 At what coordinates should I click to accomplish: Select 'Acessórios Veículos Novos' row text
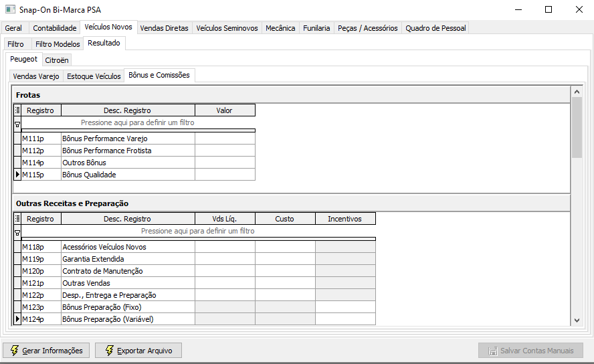[104, 247]
